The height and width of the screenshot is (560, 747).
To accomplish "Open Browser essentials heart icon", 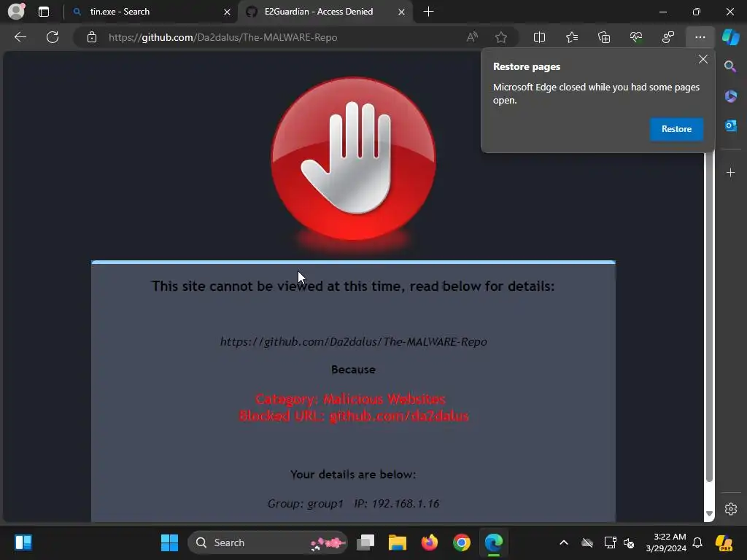I will 636,37.
